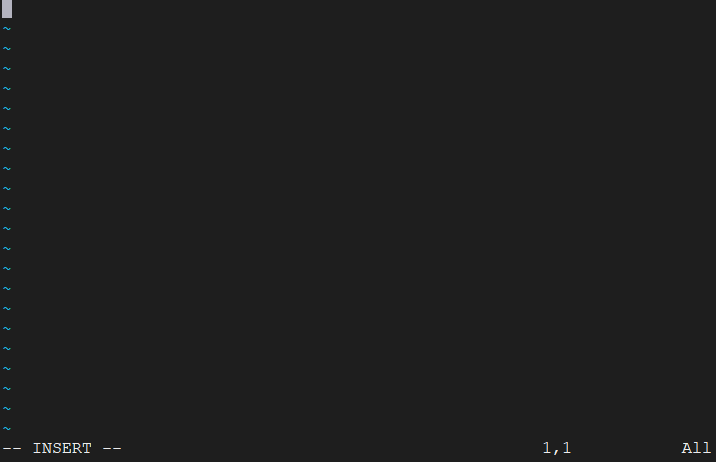Click the -- INSERT -- mode indicator
The image size is (716, 464).
(x=62, y=448)
